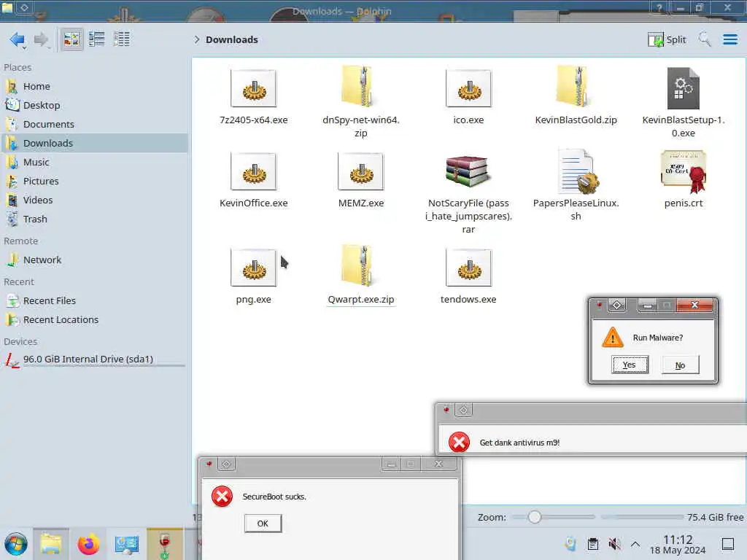Click error icon in SecureBoot sucks dialog

pos(222,497)
